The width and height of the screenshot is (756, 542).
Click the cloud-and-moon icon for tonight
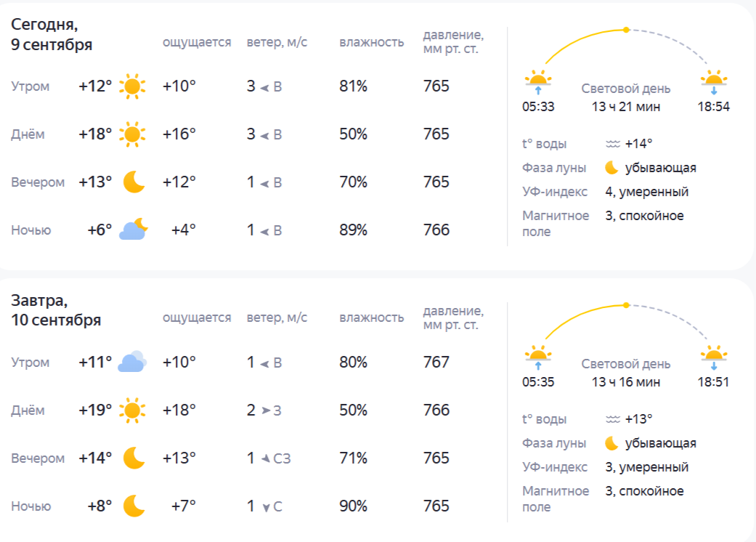pos(133,229)
